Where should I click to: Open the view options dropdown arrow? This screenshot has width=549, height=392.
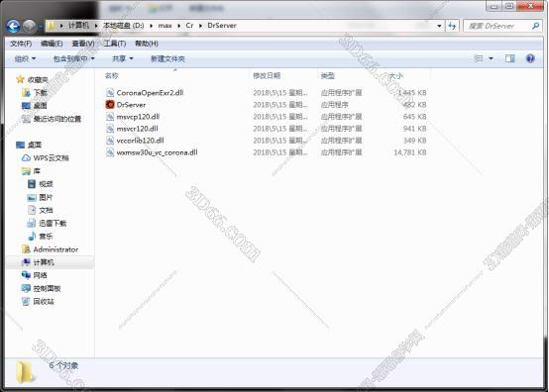tap(491, 58)
